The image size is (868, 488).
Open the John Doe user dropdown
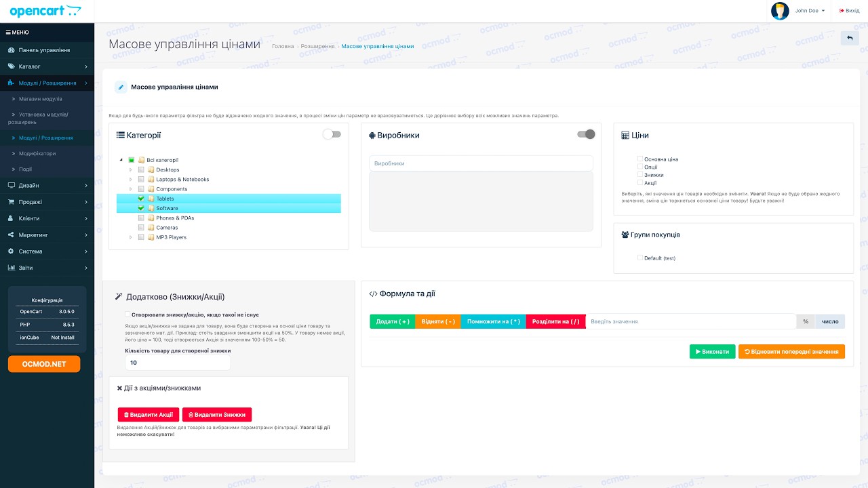pos(810,11)
